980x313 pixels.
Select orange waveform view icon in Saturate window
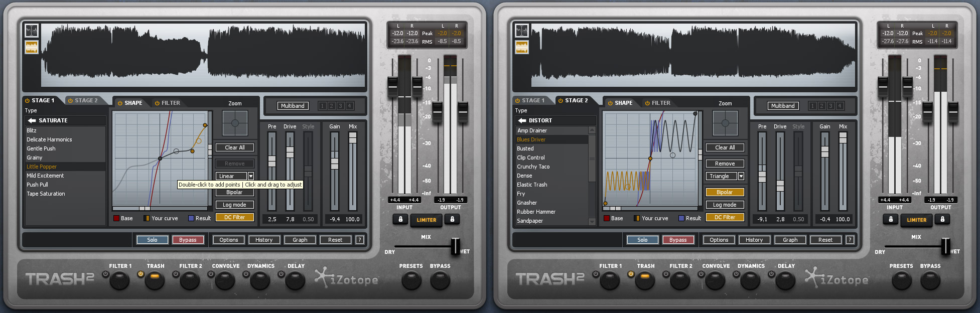(32, 47)
